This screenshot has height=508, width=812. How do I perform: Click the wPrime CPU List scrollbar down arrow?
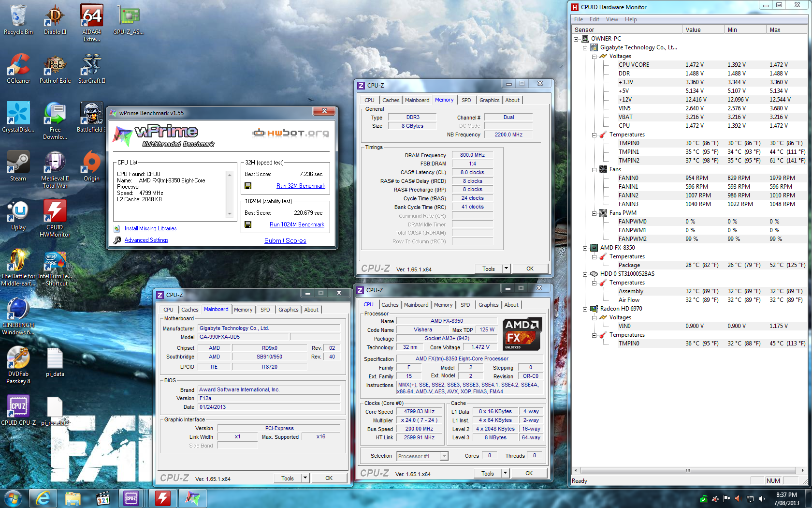point(230,213)
